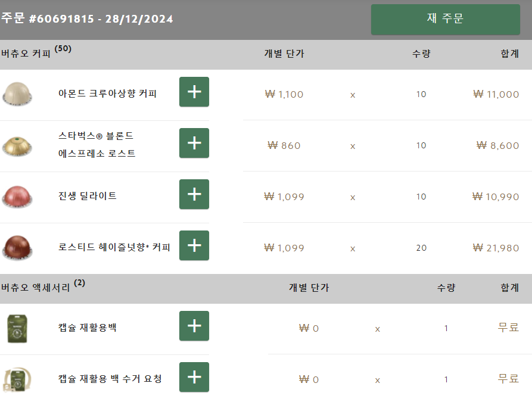
Task: Click 스타벅스 블론드 에스프레소 로스트 product name
Action: click(97, 145)
